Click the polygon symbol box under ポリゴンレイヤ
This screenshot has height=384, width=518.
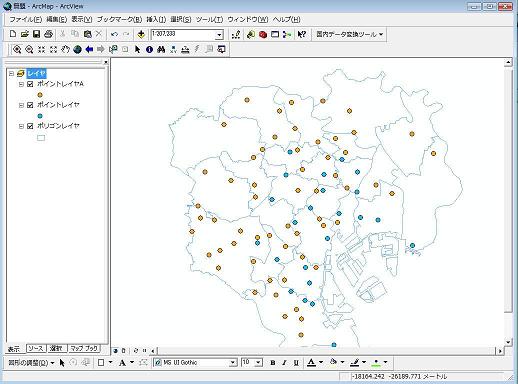pos(41,137)
